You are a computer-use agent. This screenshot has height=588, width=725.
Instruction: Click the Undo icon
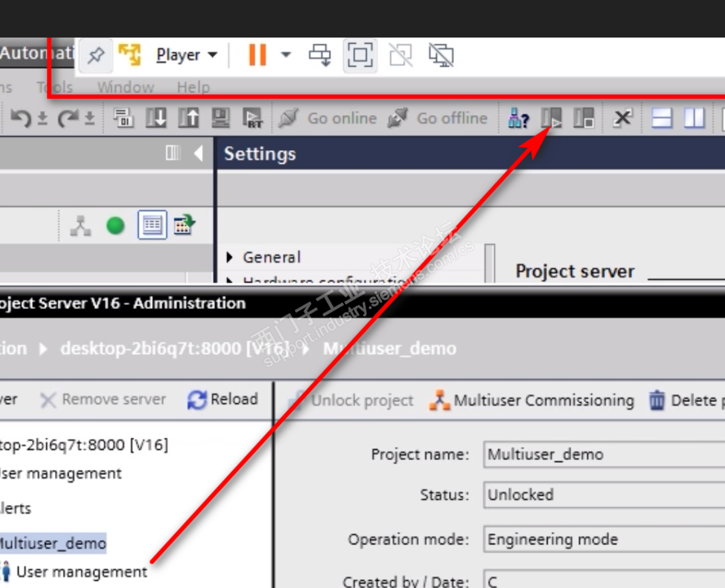(x=21, y=118)
